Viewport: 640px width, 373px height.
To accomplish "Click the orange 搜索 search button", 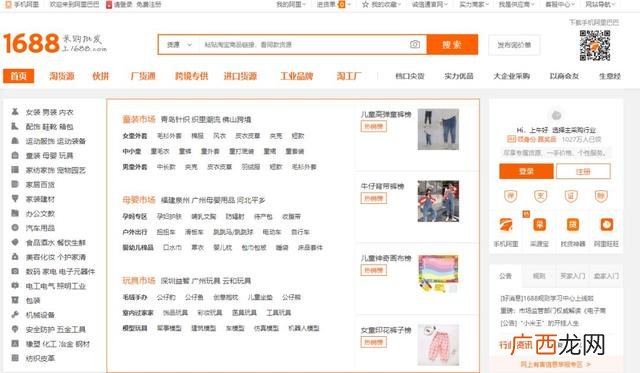I will 452,44.
